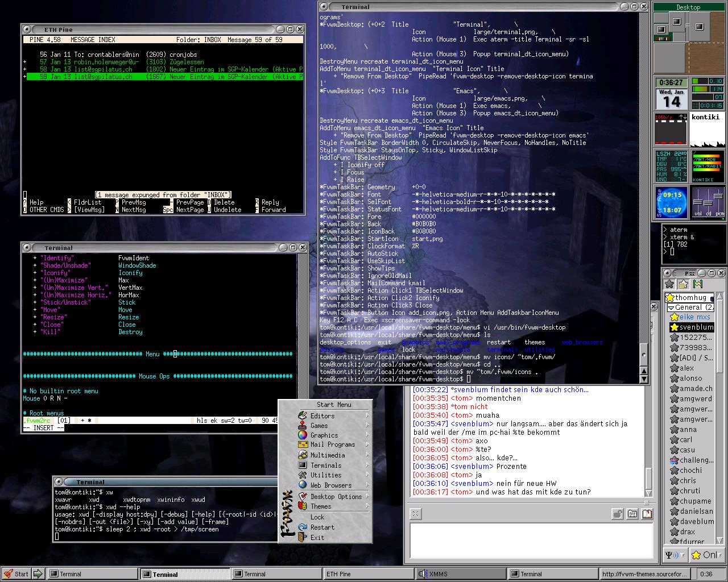Adjust the vol mixer slider
This screenshot has width=728, height=582.
tap(698, 203)
